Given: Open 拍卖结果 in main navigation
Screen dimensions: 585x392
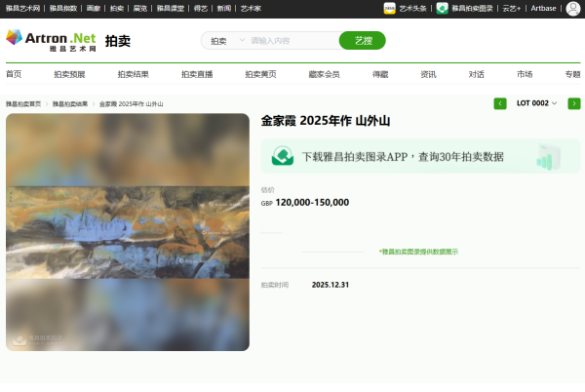Looking at the screenshot, I should tap(134, 74).
